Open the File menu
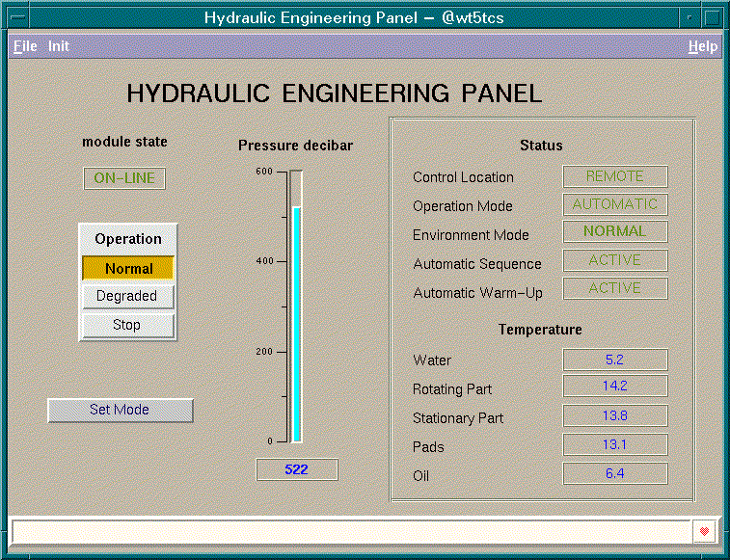This screenshot has width=730, height=560. click(25, 46)
